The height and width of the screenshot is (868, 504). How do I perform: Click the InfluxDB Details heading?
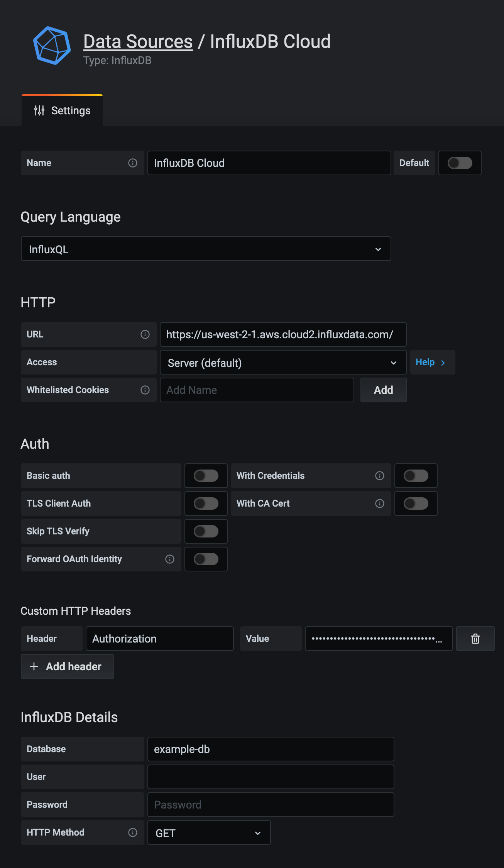[69, 717]
